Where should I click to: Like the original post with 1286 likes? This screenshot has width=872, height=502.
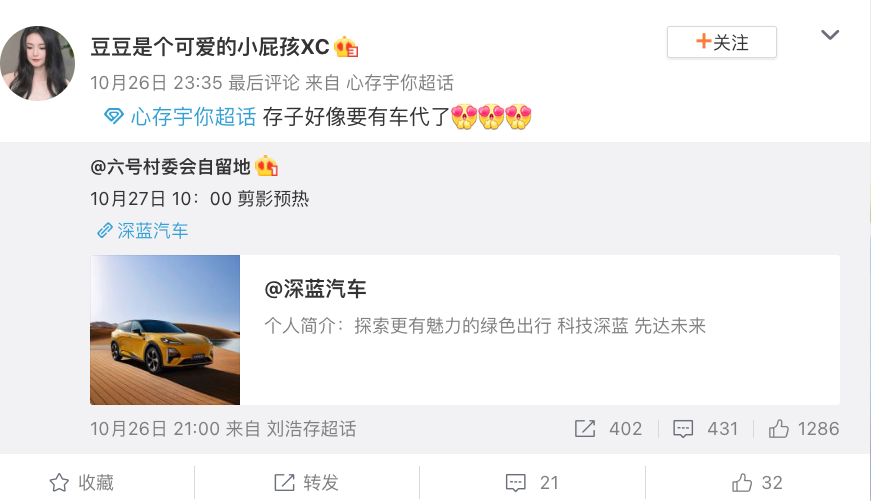(x=804, y=429)
